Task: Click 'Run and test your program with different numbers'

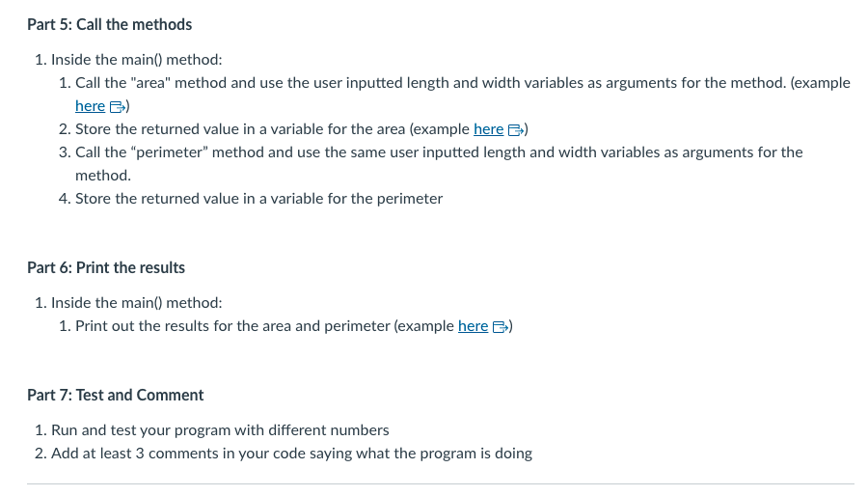Action: (220, 430)
